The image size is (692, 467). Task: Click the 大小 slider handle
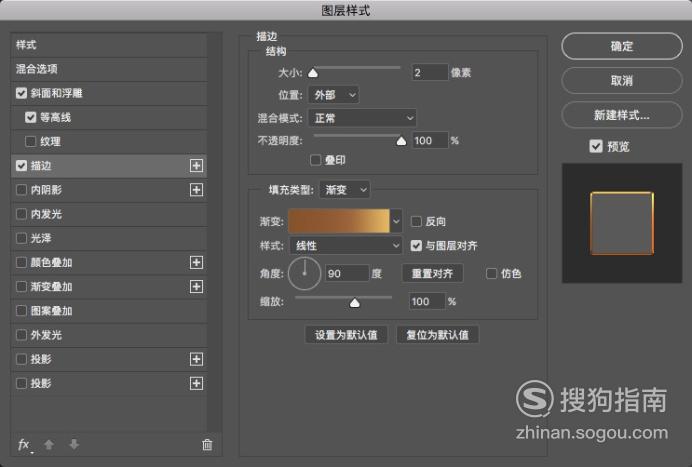(x=313, y=73)
